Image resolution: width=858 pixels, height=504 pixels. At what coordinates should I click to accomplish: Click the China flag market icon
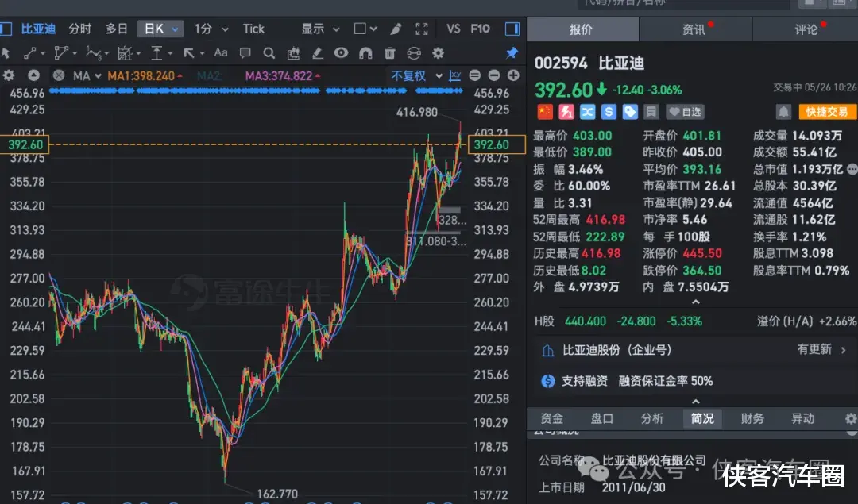point(545,112)
